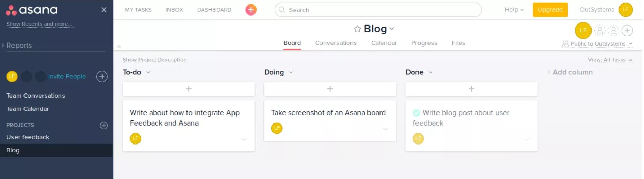Image resolution: width=644 pixels, height=179 pixels.
Task: Click Add column button
Action: 570,72
